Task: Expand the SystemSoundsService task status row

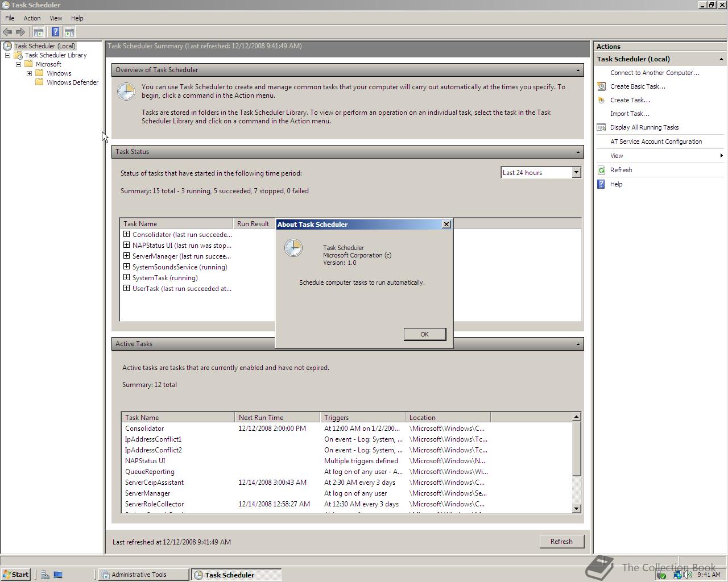Action: tap(126, 267)
